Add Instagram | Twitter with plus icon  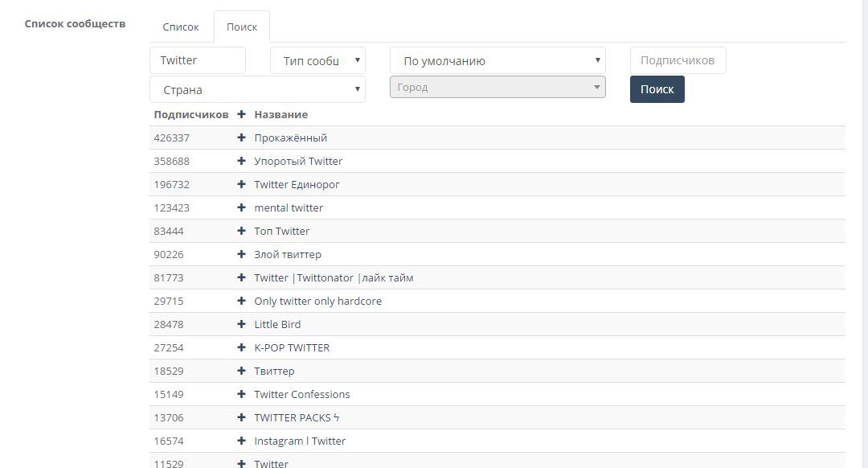241,441
